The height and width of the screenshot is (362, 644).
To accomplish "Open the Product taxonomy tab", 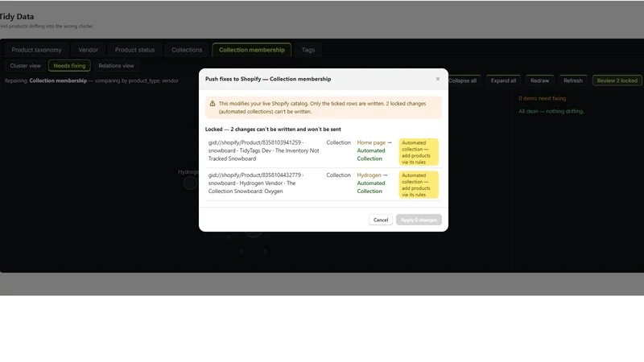I will (36, 50).
